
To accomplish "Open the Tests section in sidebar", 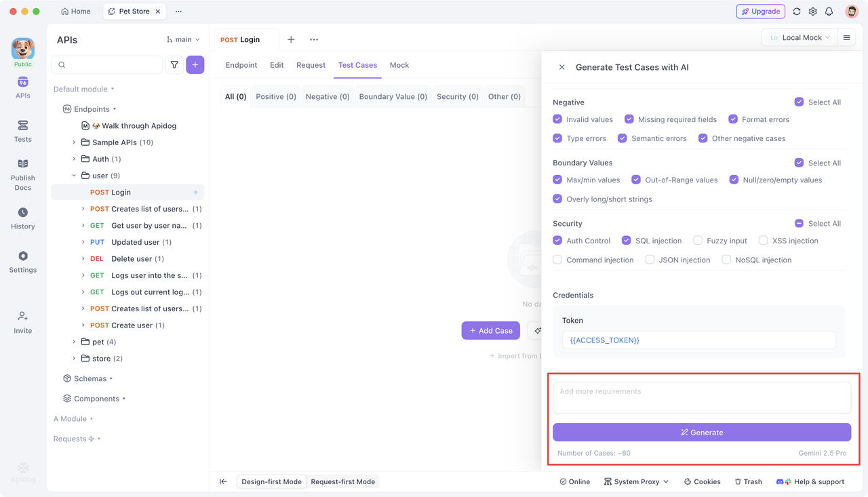I will pos(22,131).
